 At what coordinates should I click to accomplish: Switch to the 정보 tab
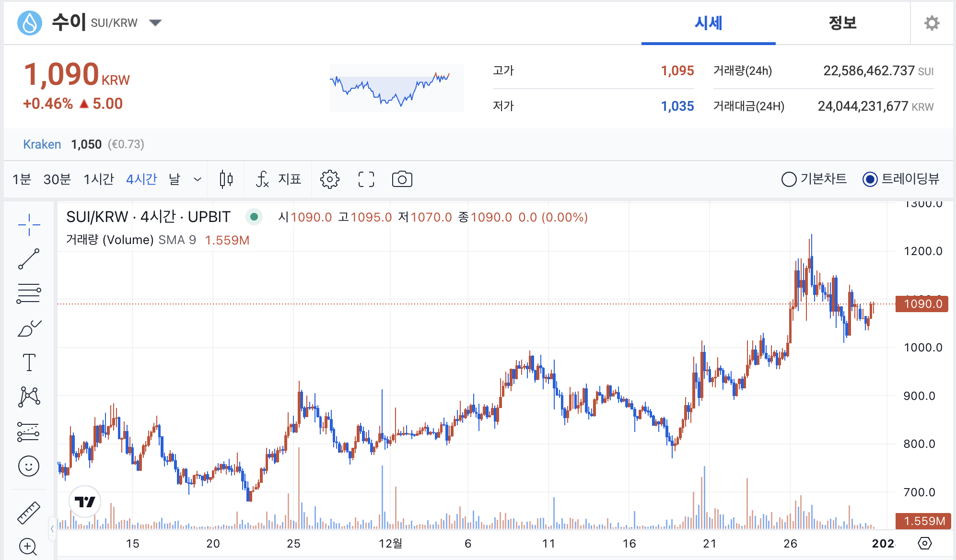click(x=842, y=23)
